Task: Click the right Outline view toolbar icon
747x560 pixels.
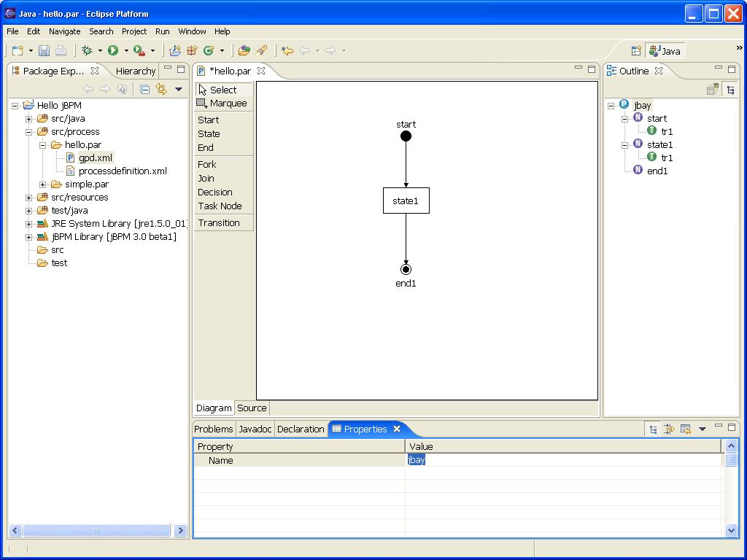Action: coord(730,90)
